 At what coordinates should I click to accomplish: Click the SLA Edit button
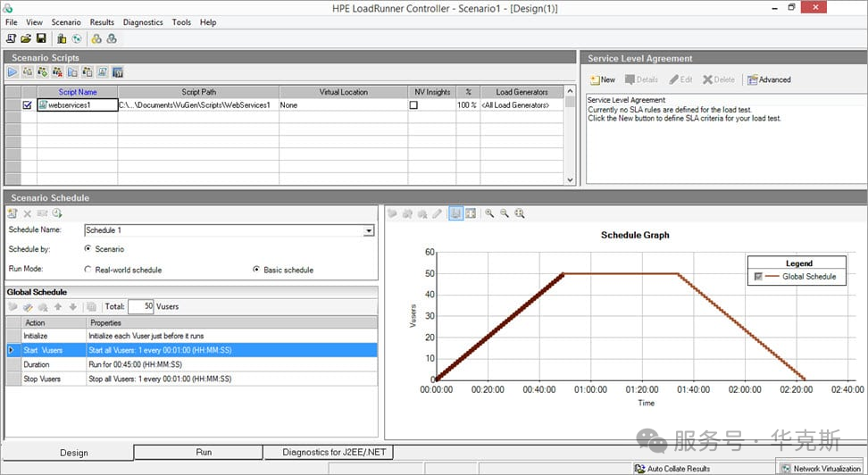coord(680,79)
